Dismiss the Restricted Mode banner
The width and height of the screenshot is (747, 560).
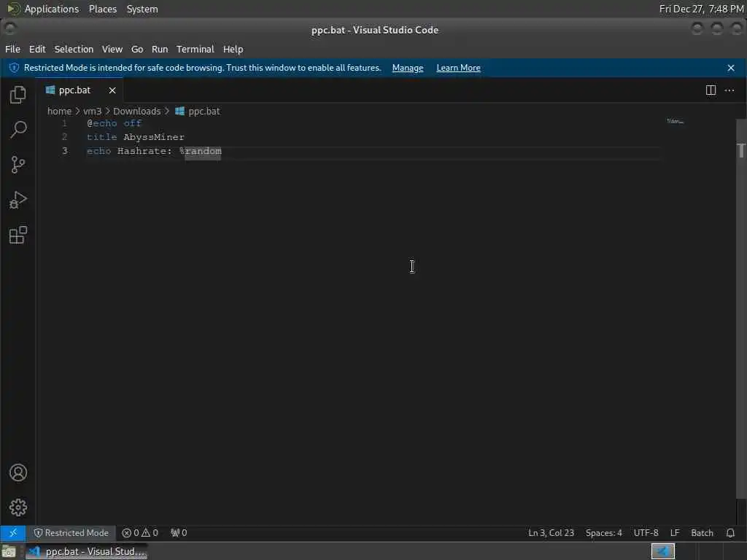coord(731,68)
